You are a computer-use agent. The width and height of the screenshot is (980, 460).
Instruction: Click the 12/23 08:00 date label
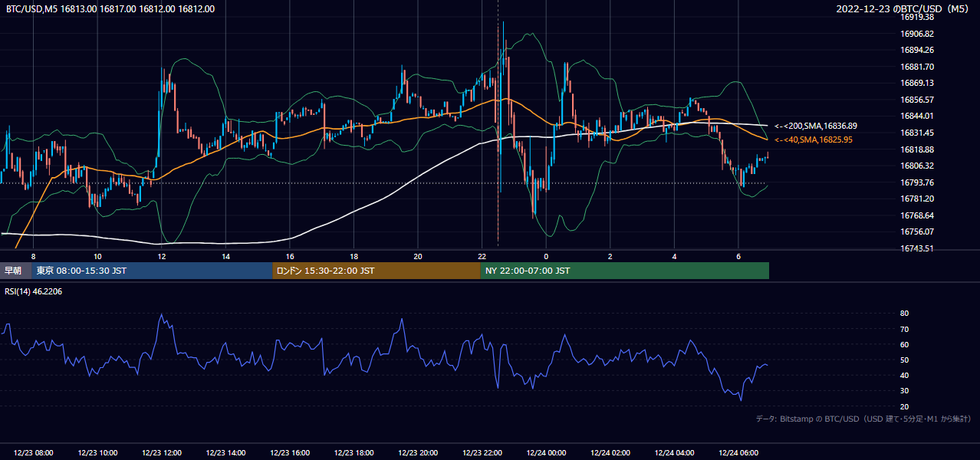tap(33, 453)
